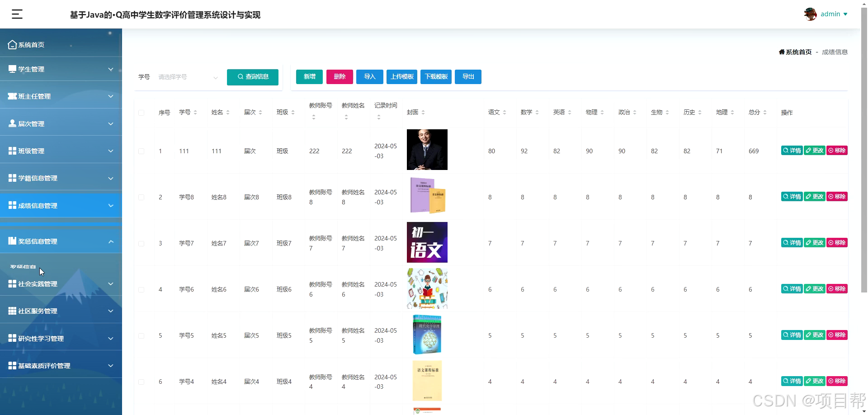Sort the 英语 column

coord(570,113)
